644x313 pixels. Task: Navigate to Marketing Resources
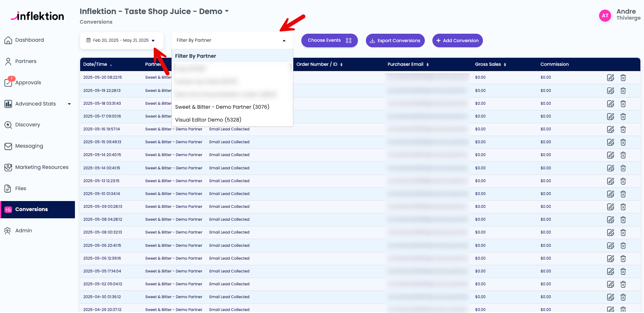[42, 167]
